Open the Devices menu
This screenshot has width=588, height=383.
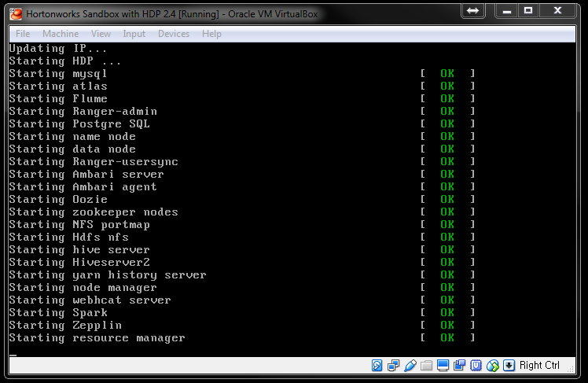(x=174, y=34)
